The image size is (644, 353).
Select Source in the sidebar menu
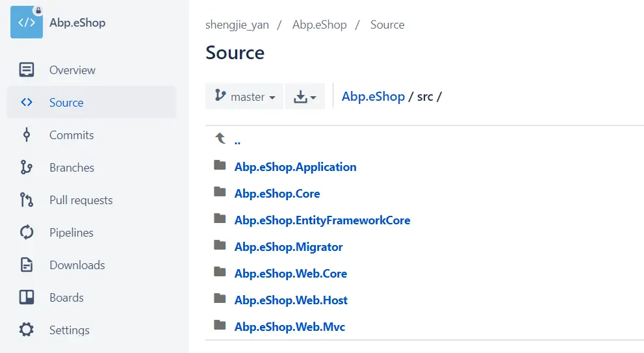tap(66, 103)
